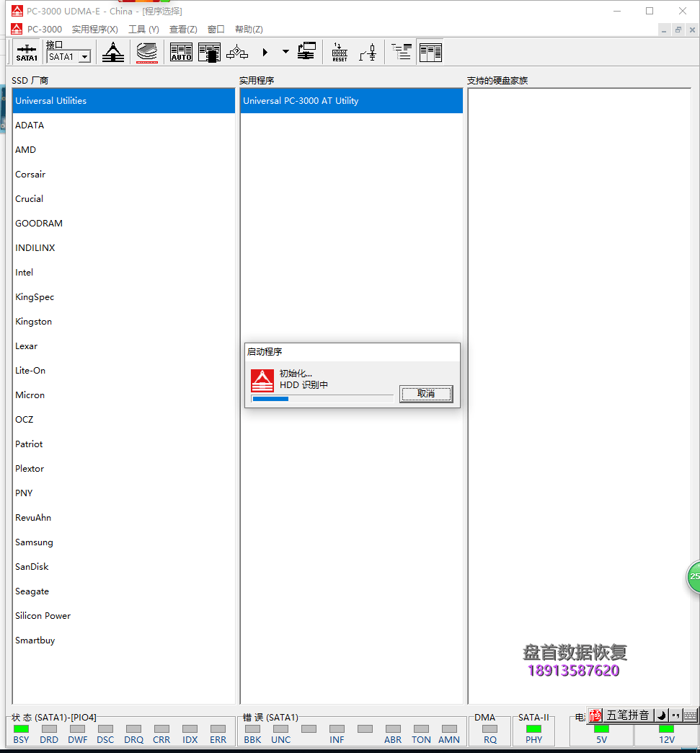700x753 pixels.
Task: Click the 五笔拼音 input method button
Action: click(627, 715)
